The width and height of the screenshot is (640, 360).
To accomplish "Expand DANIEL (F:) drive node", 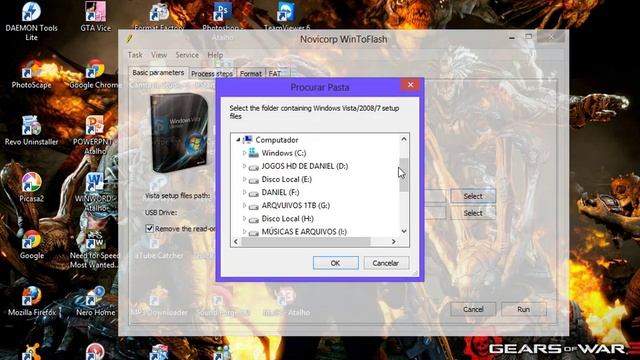I will (244, 192).
